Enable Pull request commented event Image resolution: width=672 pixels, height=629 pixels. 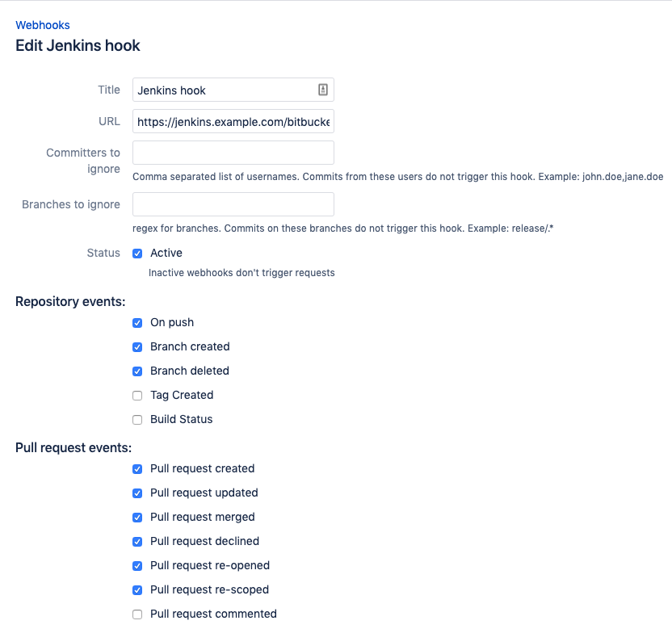click(137, 614)
